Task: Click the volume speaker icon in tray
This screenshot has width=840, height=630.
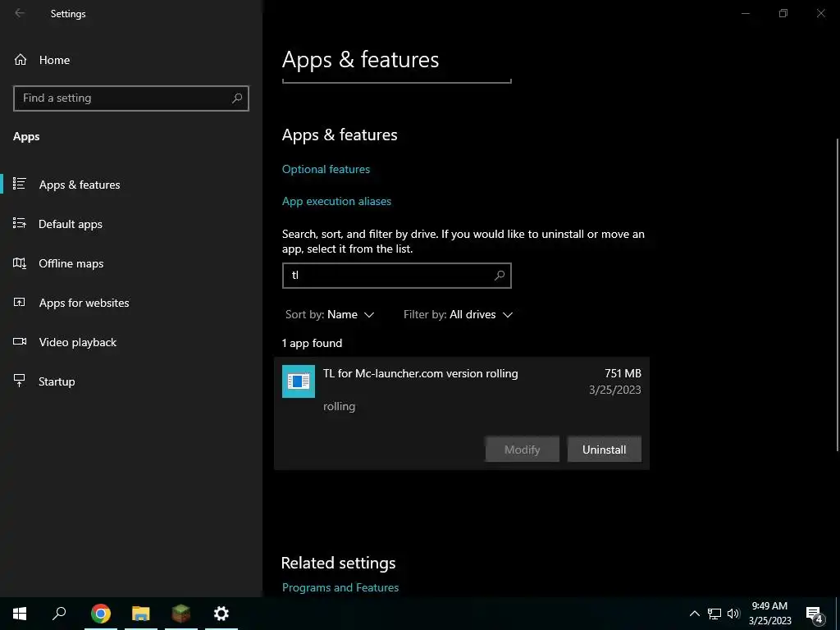Action: 733,614
